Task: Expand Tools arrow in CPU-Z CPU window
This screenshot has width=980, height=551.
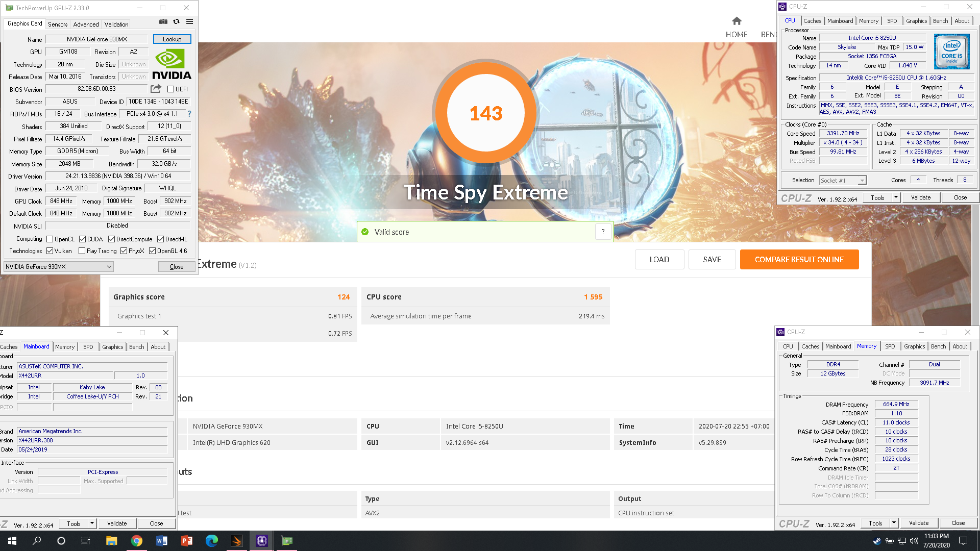Action: click(x=895, y=197)
